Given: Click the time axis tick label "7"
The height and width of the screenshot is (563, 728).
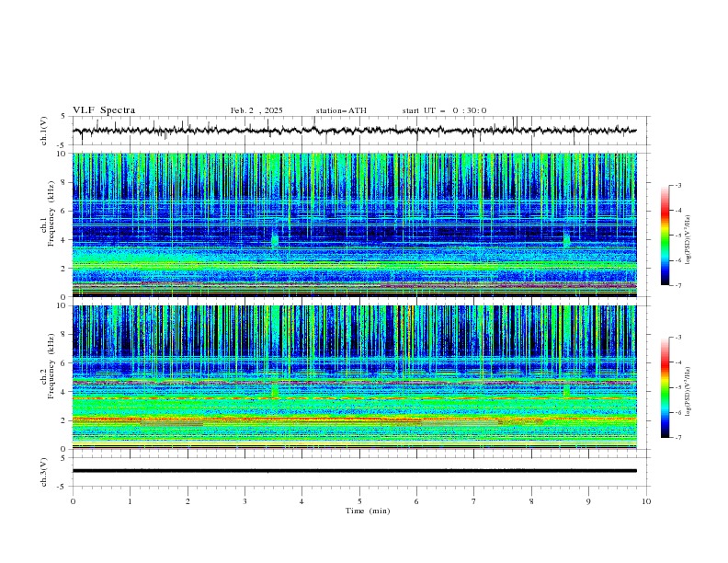Looking at the screenshot, I should click(474, 501).
